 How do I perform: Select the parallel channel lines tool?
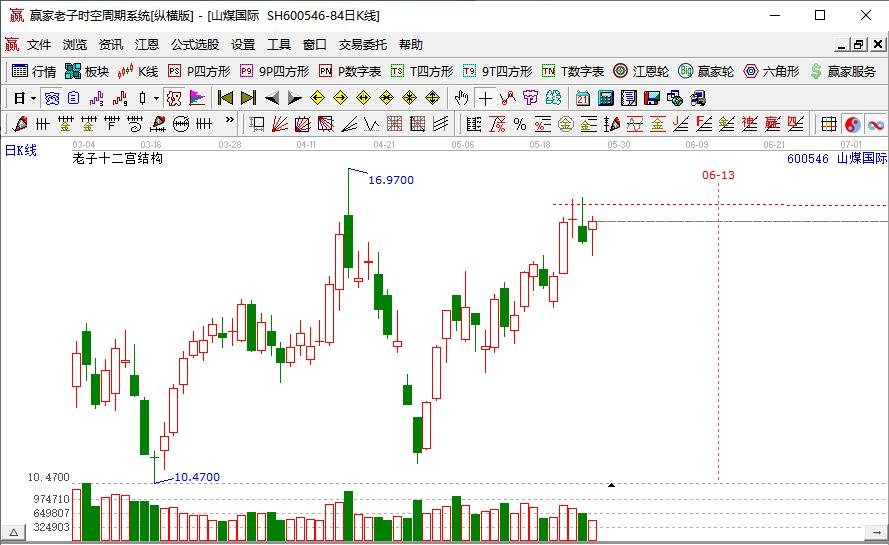[x=441, y=124]
